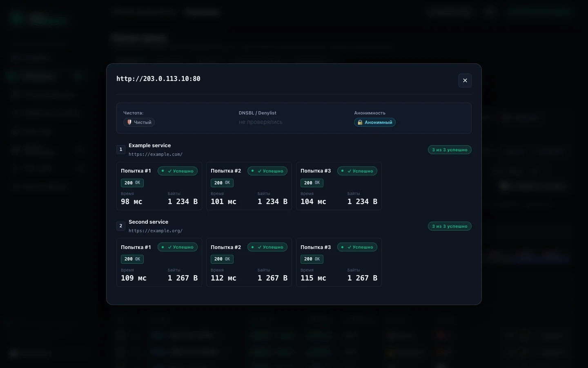Click the 200 OK code in Example service Попытка #1
The height and width of the screenshot is (368, 588).
coord(132,183)
